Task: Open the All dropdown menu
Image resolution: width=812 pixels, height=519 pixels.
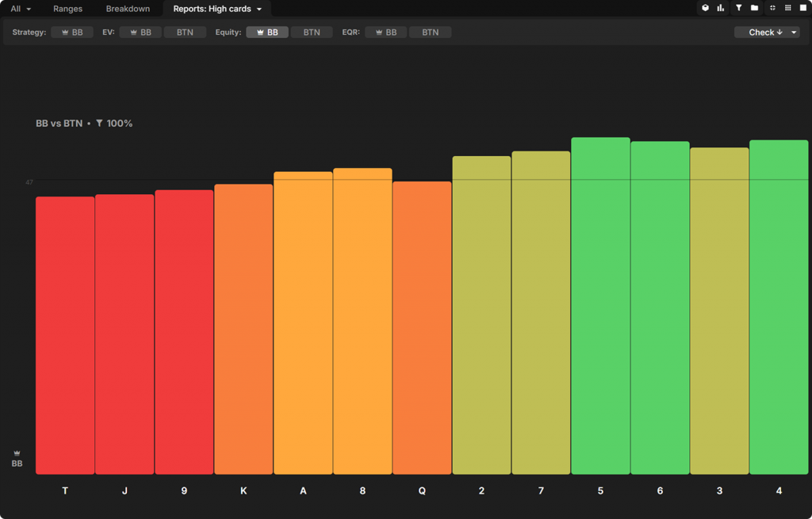Action: 21,9
